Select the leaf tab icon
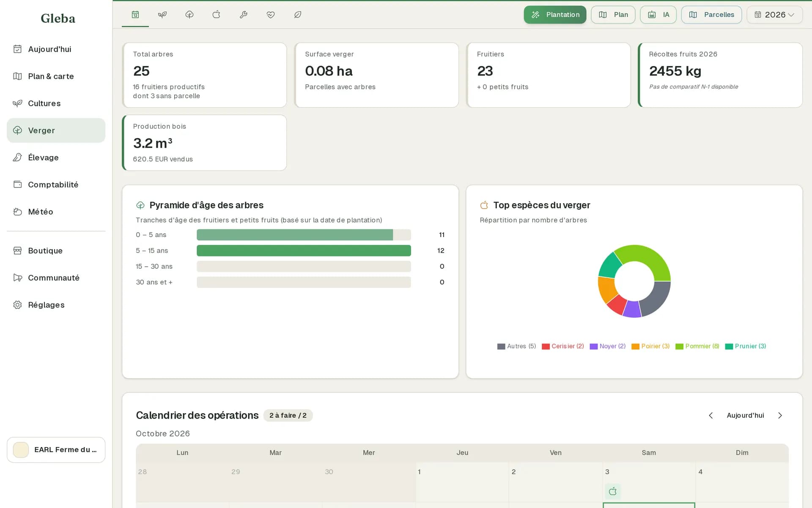This screenshot has width=812, height=508. point(298,15)
